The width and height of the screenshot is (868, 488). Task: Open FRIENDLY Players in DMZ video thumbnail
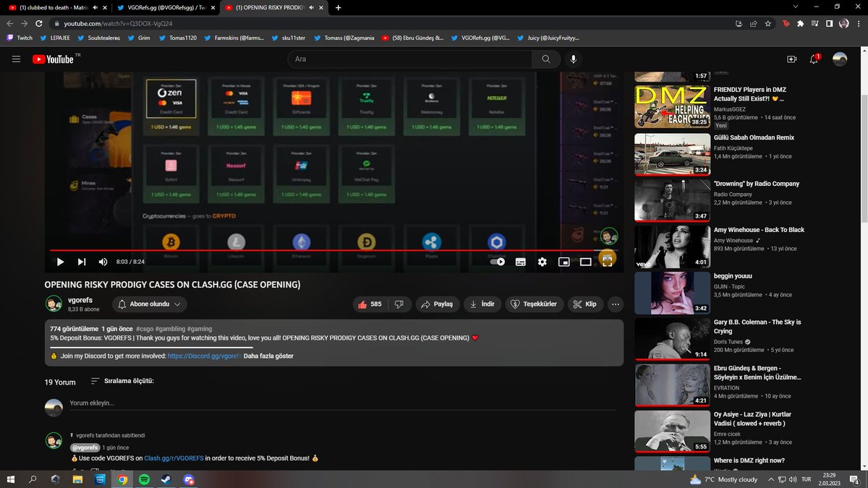coord(672,106)
